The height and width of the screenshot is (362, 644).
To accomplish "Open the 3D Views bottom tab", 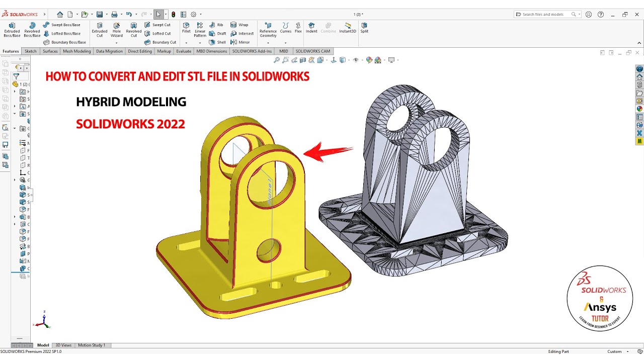I will (x=63, y=345).
